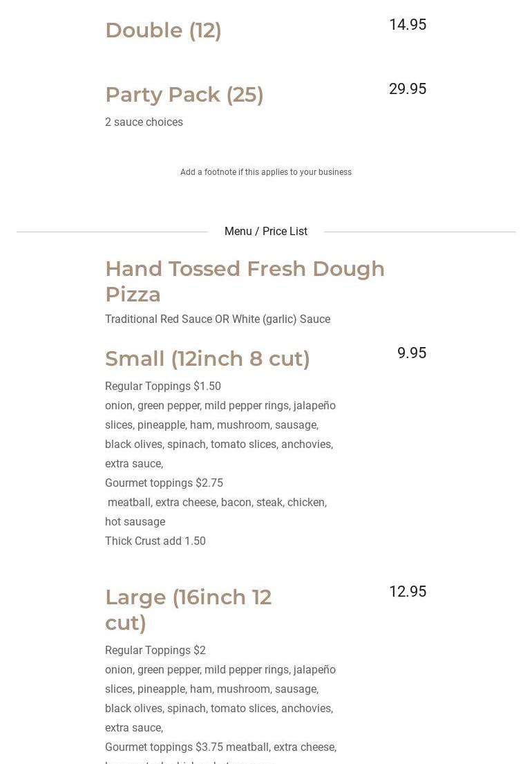
Task: Select the Hand Tossed Fresh Dough Pizza heading
Action: click(245, 281)
